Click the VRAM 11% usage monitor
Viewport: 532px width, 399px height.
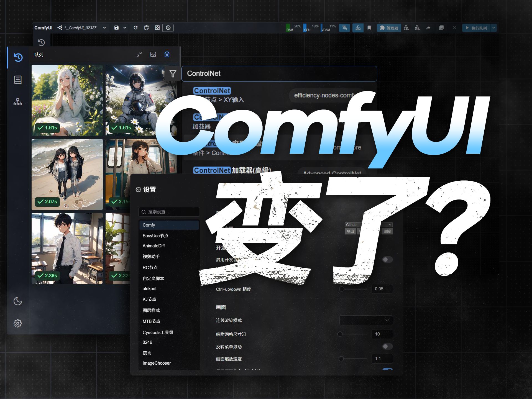[329, 28]
